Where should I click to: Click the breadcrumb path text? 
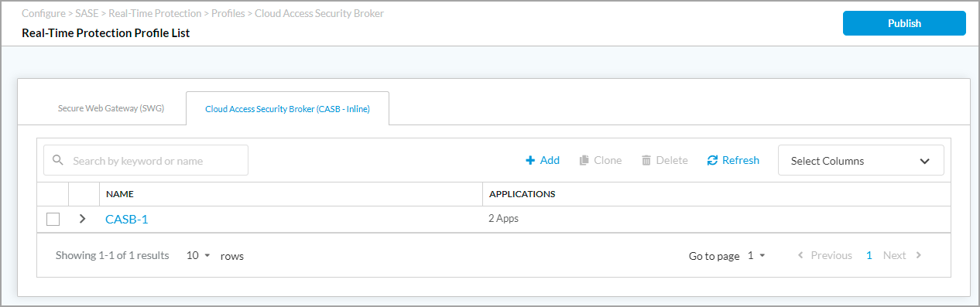click(203, 14)
